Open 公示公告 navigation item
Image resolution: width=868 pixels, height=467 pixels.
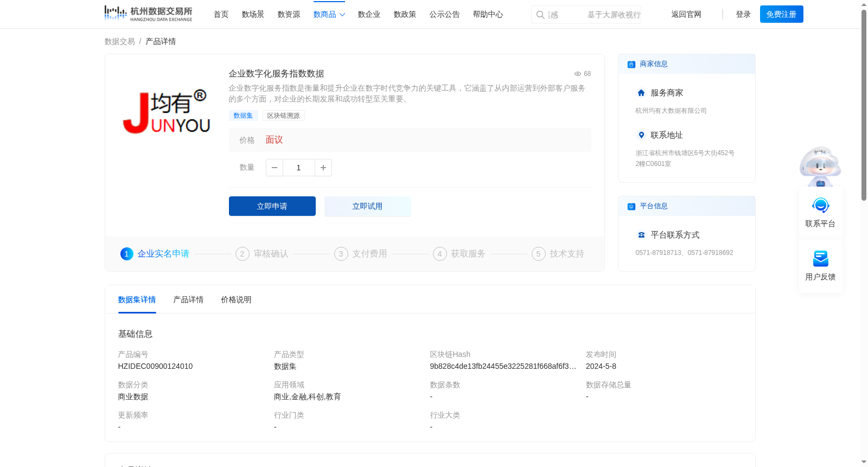tap(445, 15)
